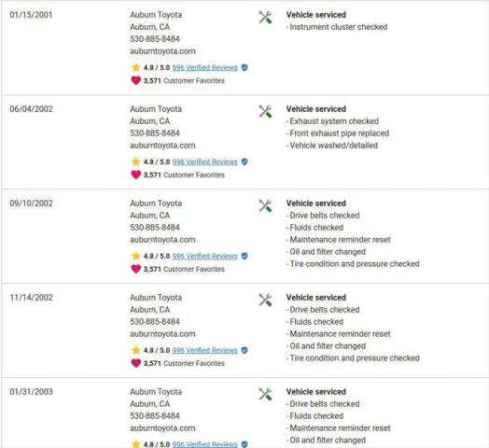Image resolution: width=489 pixels, height=448 pixels.
Task: Click the blue verified shield badge in 09/10/2002 entry
Action: [x=244, y=256]
